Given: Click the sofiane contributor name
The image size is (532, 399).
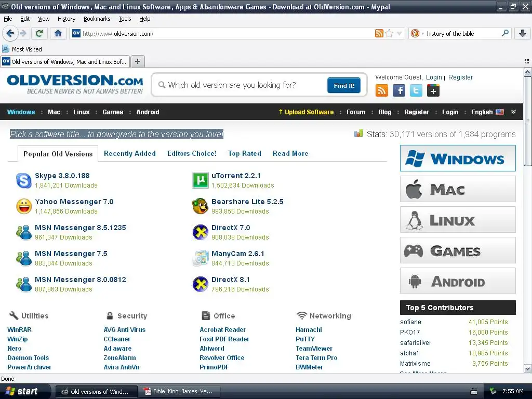Looking at the screenshot, I should [410, 322].
